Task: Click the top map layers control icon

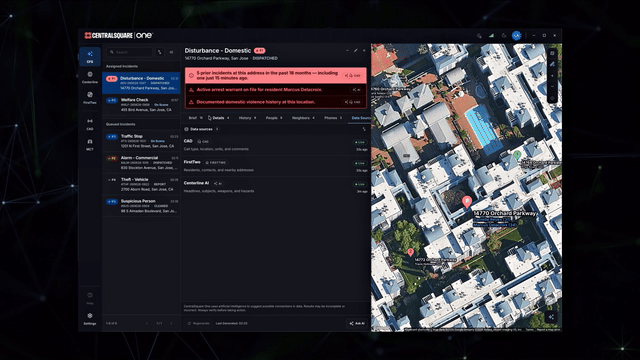Action: [x=552, y=53]
